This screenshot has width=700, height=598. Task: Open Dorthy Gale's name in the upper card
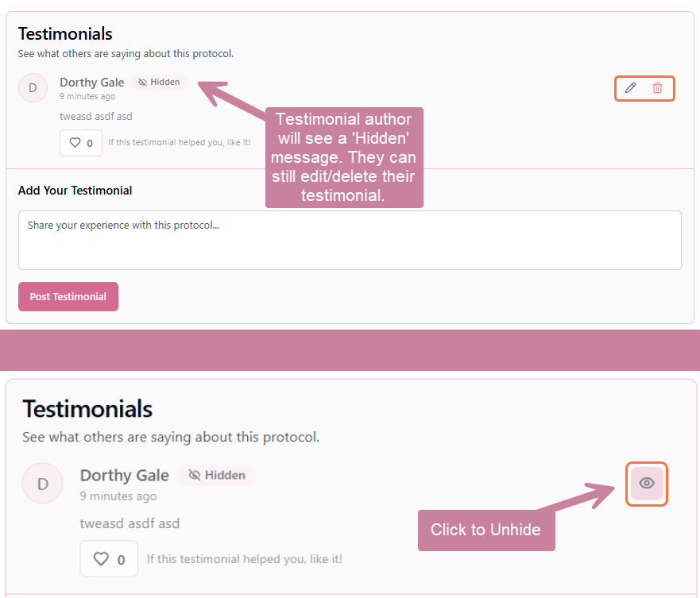click(x=91, y=82)
